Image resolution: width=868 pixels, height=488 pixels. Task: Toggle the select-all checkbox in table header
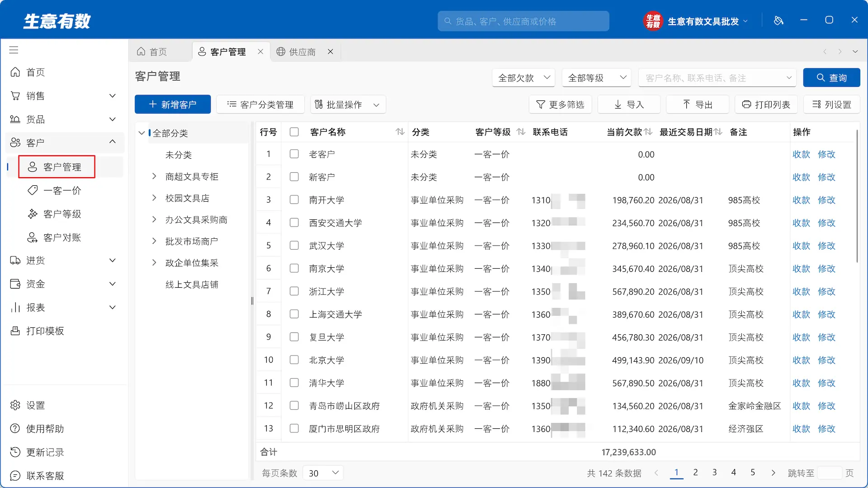tap(294, 132)
